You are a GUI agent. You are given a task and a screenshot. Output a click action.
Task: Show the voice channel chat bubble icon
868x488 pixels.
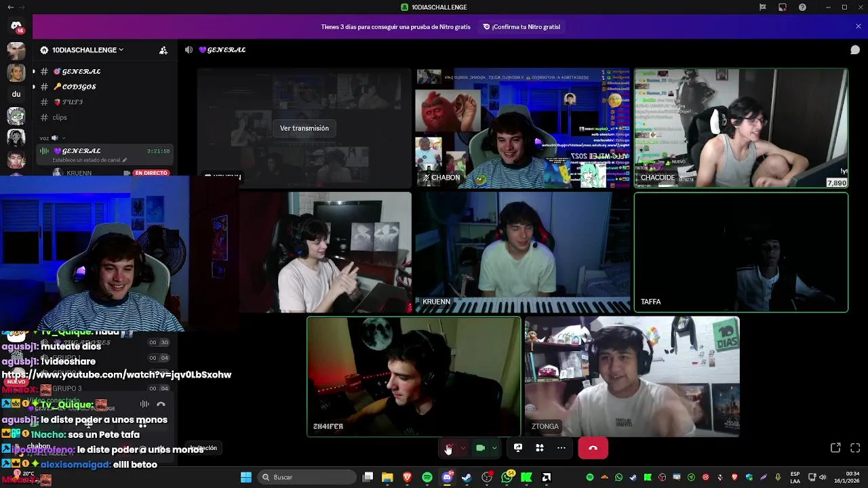[x=855, y=50]
